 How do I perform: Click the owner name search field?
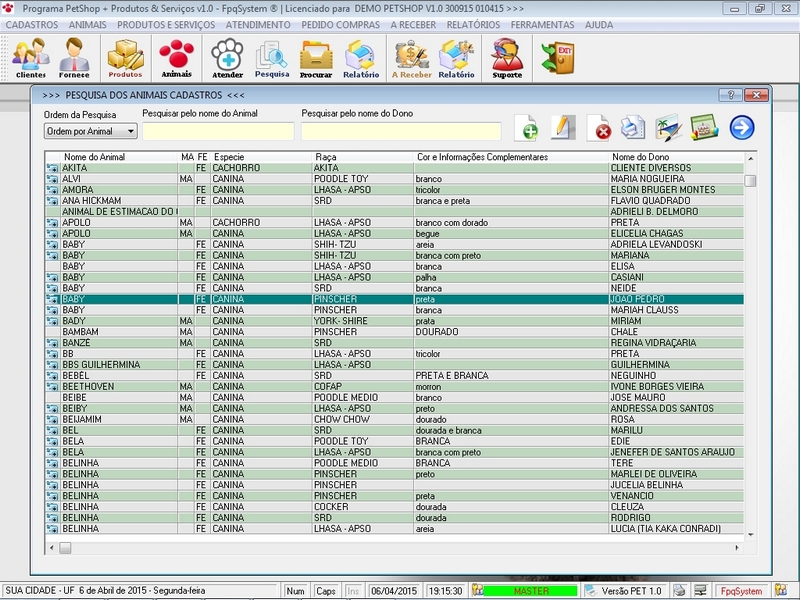[400, 131]
